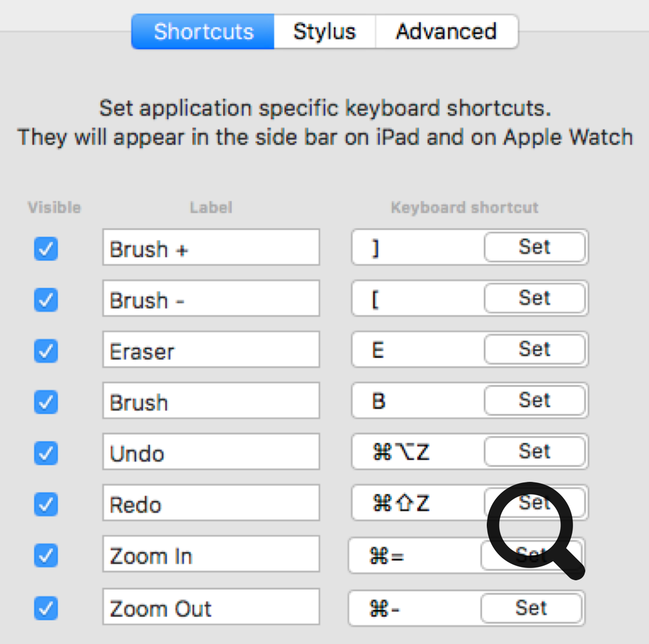Uncheck the Zoom In visibility box
The height and width of the screenshot is (644, 649).
pos(46,556)
